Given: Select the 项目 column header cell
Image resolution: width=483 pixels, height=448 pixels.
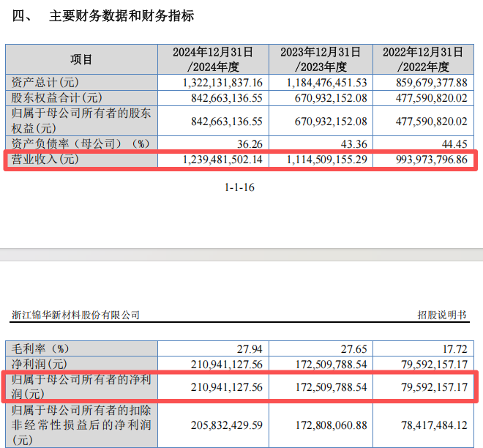Looking at the screenshot, I should click(81, 59).
